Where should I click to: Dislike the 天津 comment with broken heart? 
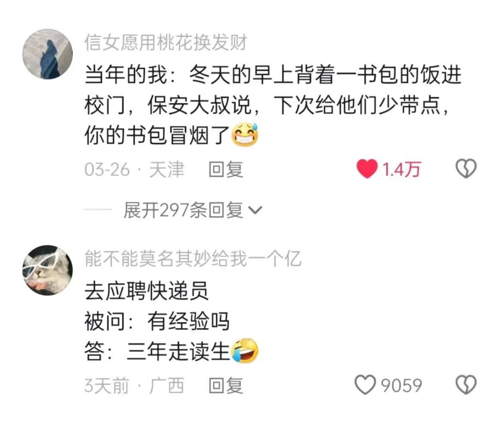(466, 169)
